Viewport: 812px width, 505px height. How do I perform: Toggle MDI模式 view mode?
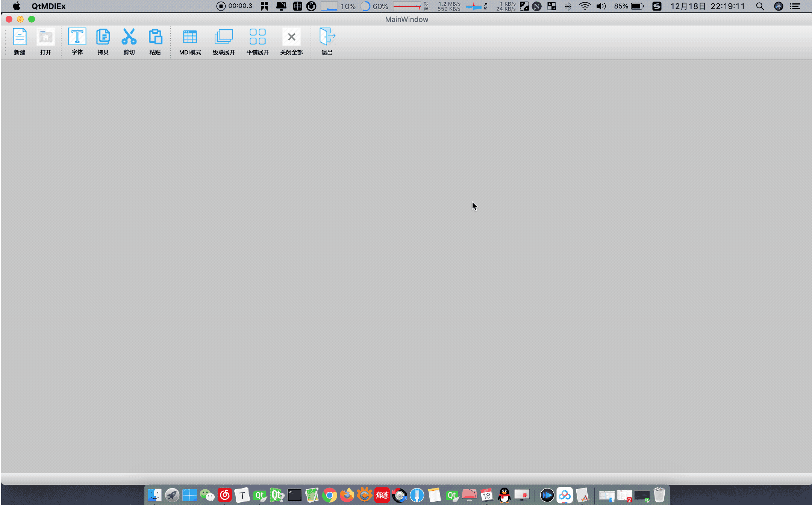point(190,37)
